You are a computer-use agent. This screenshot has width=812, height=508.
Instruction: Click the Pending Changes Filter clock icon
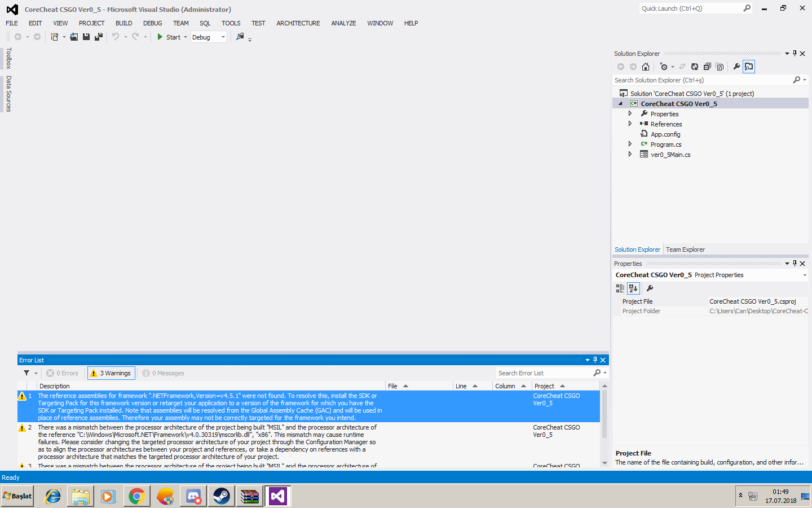coord(664,67)
